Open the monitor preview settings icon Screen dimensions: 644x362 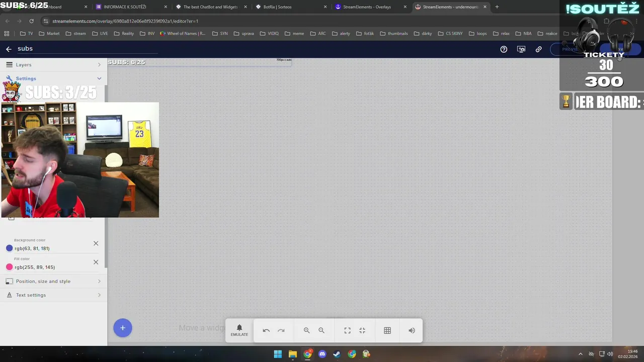(521, 49)
